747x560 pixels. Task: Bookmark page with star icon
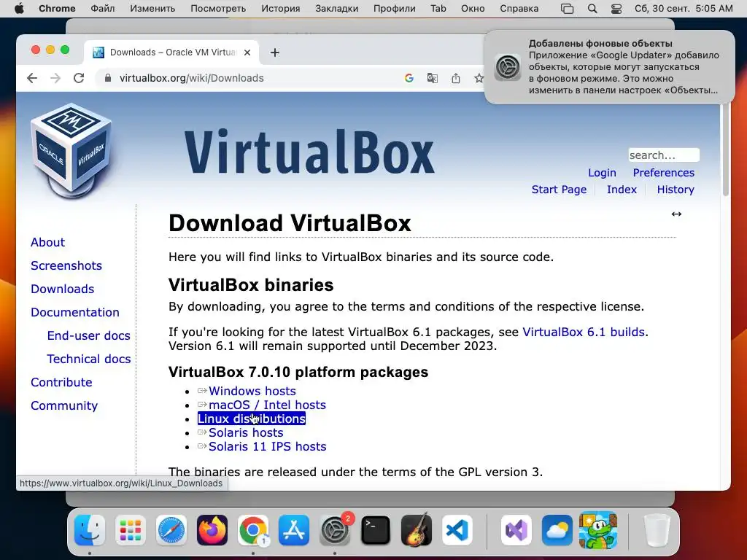tap(479, 78)
